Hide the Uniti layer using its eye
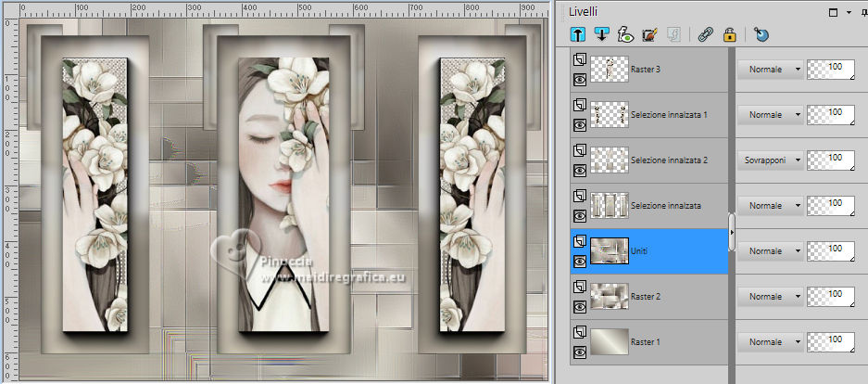The height and width of the screenshot is (384, 868). point(580,262)
